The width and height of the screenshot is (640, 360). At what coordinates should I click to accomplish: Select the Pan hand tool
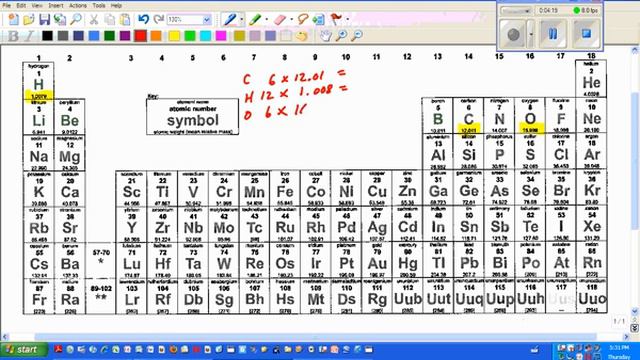pos(325,36)
